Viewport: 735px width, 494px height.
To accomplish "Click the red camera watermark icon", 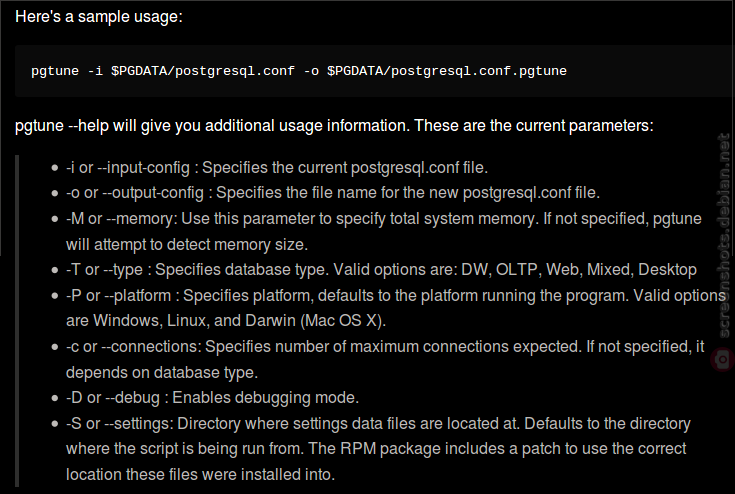I will [722, 360].
